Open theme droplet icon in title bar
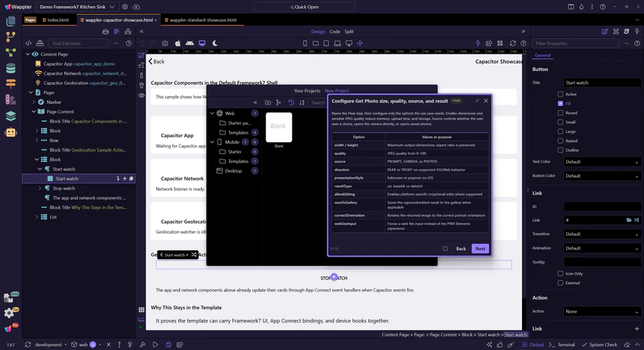This screenshot has height=350, width=644. coord(582,7)
